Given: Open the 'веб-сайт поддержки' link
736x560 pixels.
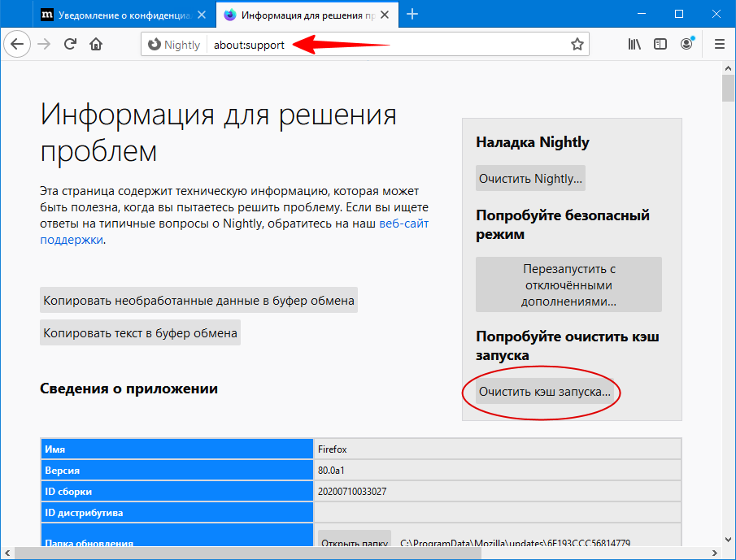Looking at the screenshot, I should (x=403, y=224).
